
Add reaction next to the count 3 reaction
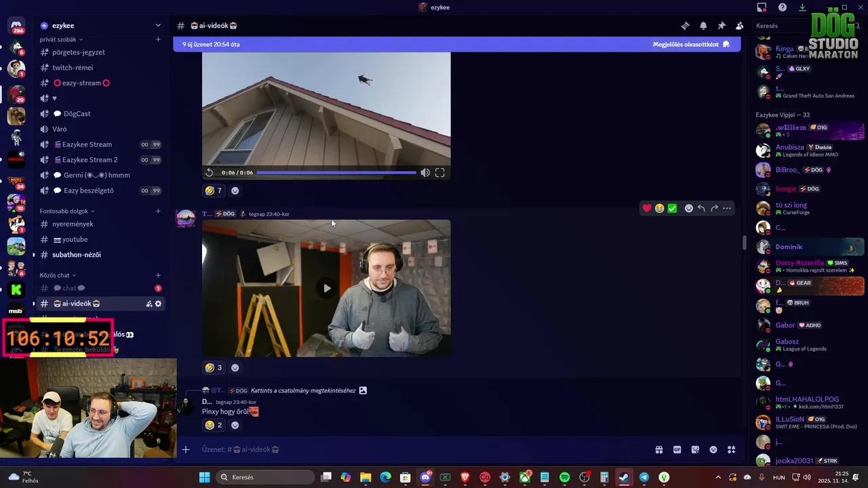[x=235, y=368]
